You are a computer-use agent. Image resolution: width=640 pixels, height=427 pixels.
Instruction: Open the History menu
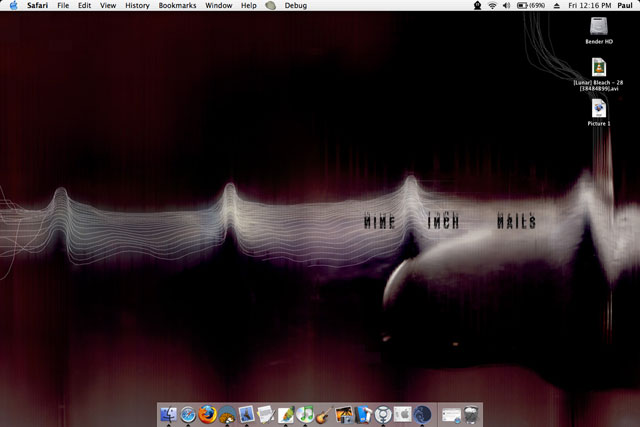pos(137,6)
